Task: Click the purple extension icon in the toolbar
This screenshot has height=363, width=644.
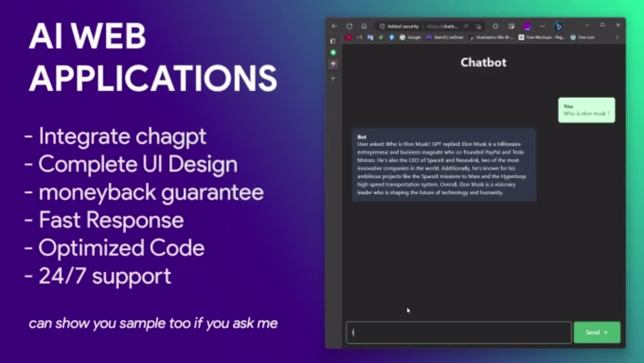Action: coord(527,26)
